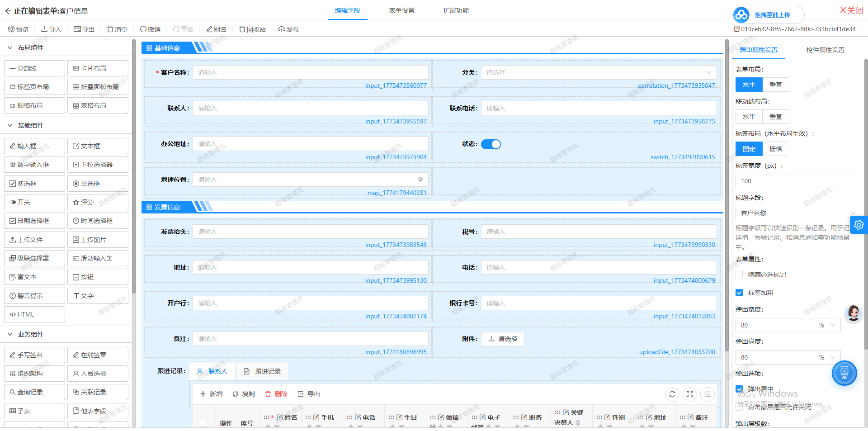Click the 附件 请选择 upload button
Screen dimensions: 868x431
coord(503,339)
